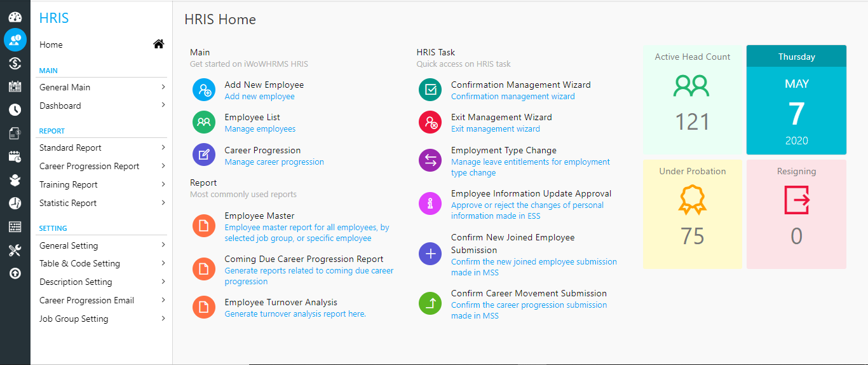
Task: Click the Thursday May 7 2020 date card
Action: tap(796, 100)
